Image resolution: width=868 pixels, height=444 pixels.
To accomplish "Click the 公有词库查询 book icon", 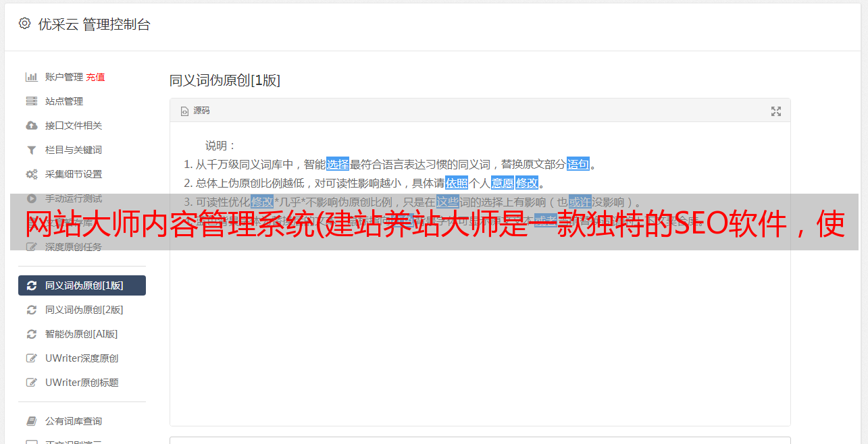I will point(31,421).
